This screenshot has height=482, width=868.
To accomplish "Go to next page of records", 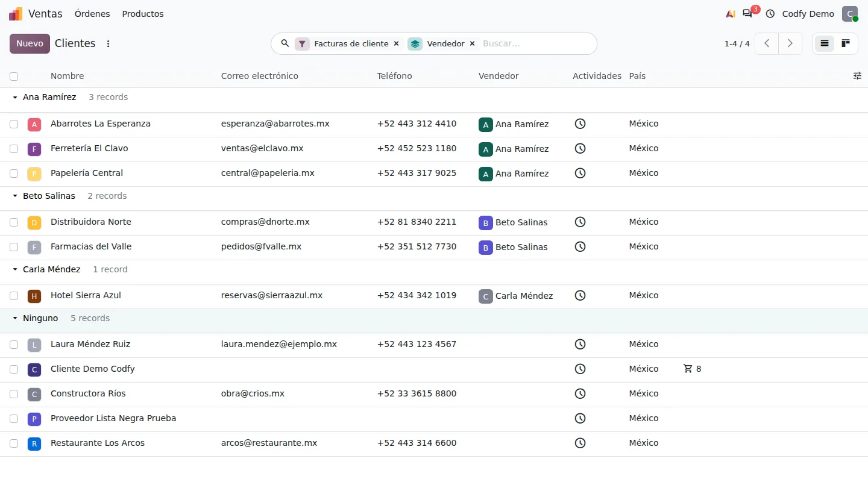I will 790,43.
